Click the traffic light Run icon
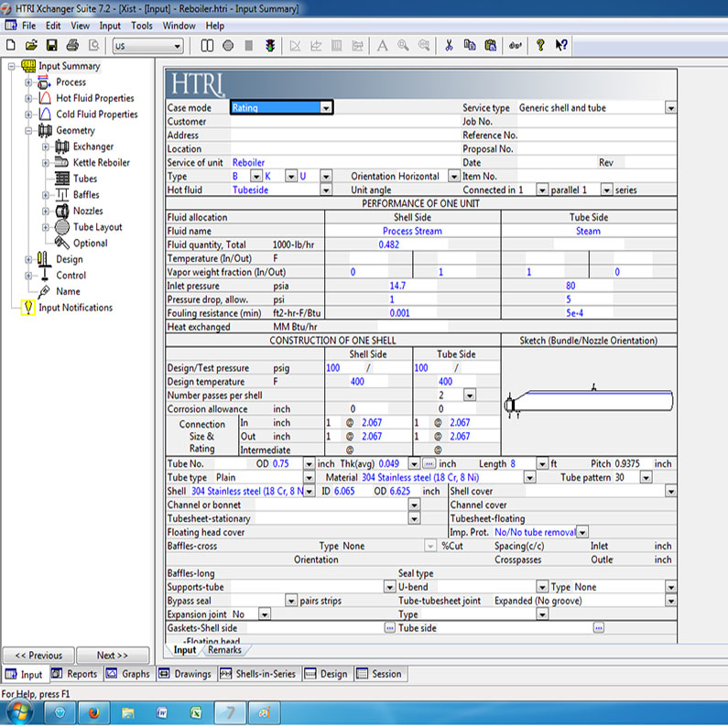The width and height of the screenshot is (728, 728). click(270, 46)
